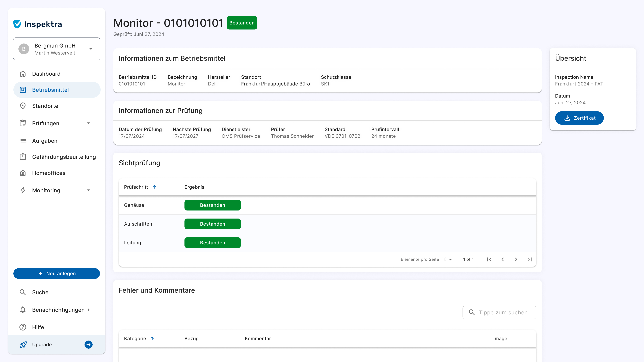Open the Gefährdungsbeurteilung clipboard icon

[23, 157]
